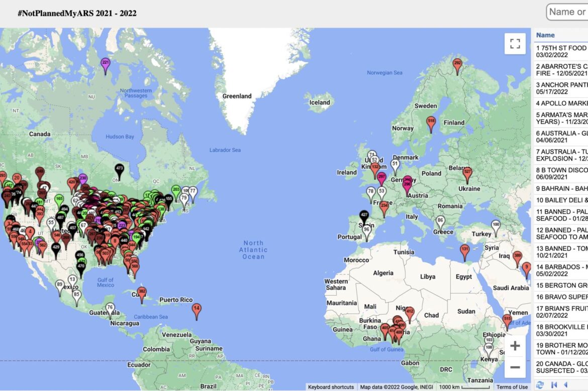Select row 20 CANADA suspected entry
This screenshot has height=391, width=588.
tap(561, 366)
